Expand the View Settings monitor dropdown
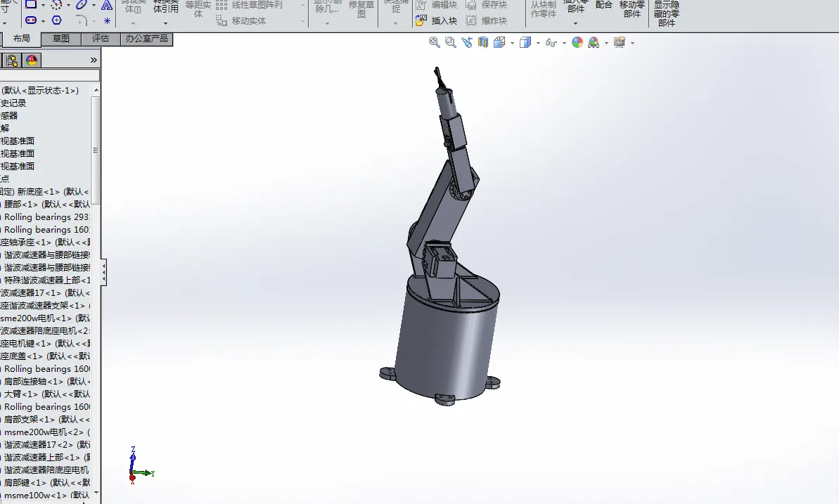The width and height of the screenshot is (839, 504). tap(632, 43)
